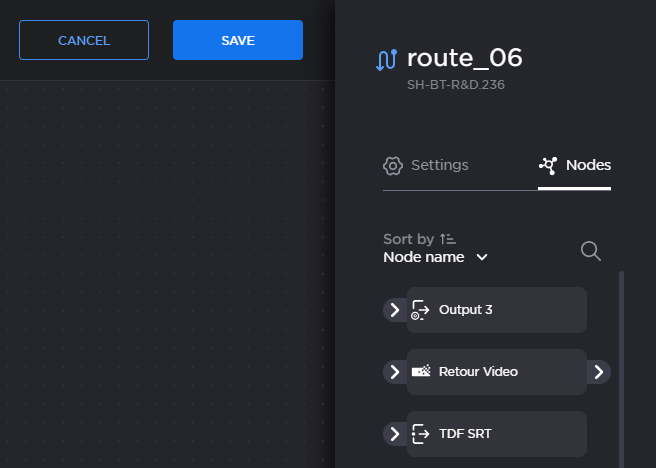Click the SAVE button
Viewport: 656px width, 468px height.
click(238, 40)
